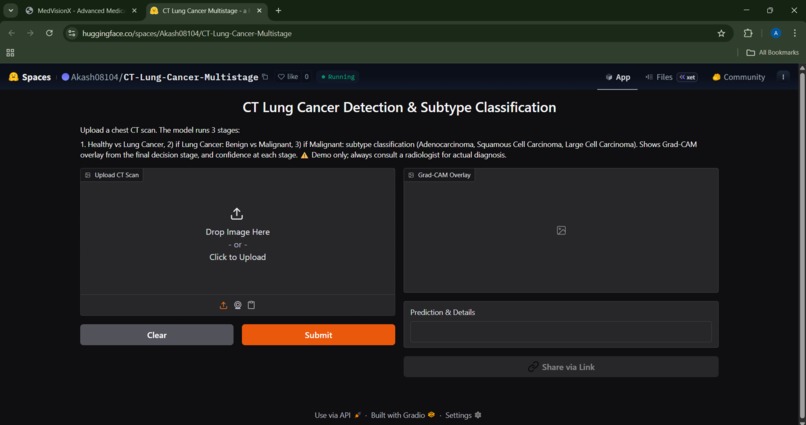
Task: Click the Upload CT Scan label
Action: pos(112,175)
